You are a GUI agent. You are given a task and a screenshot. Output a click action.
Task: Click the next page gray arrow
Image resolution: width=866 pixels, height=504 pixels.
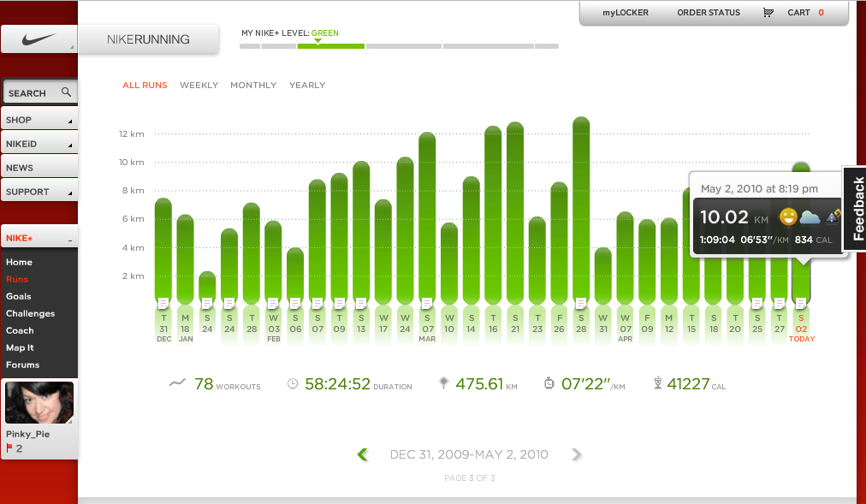point(577,454)
